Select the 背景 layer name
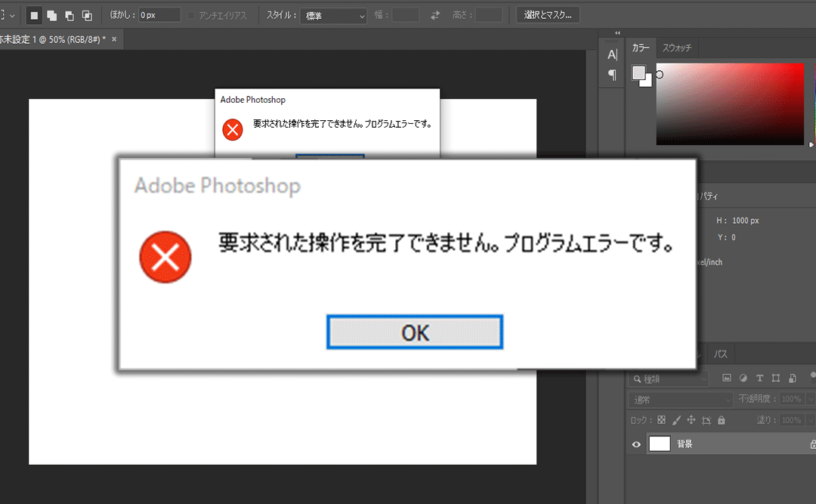The width and height of the screenshot is (816, 504). coord(685,444)
